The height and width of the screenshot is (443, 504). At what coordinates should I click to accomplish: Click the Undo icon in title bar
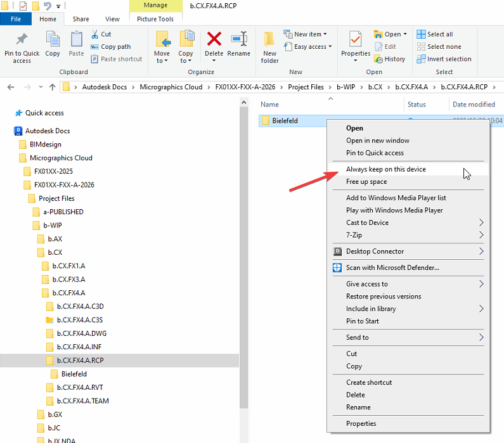click(x=48, y=6)
